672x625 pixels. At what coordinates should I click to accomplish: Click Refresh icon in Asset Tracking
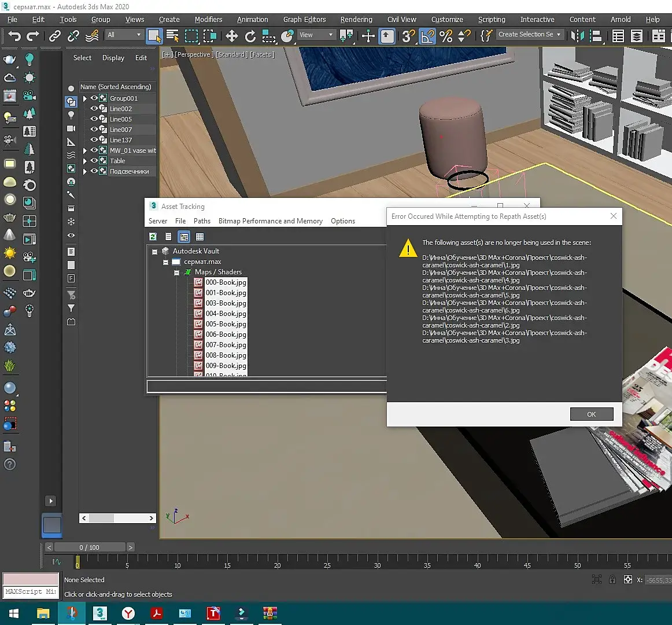(153, 237)
